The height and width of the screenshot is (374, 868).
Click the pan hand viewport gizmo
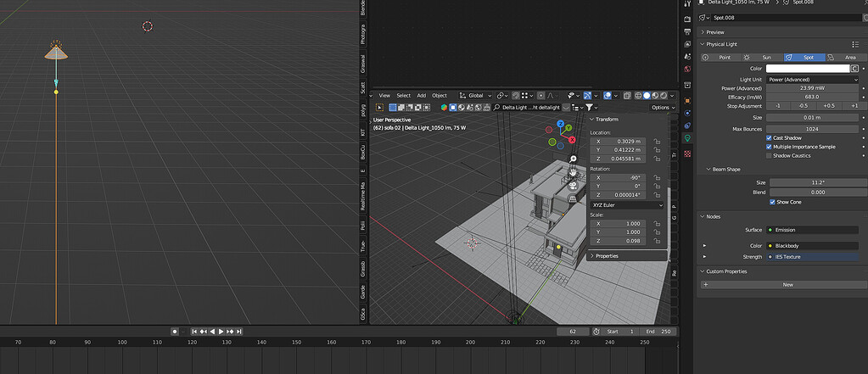(x=573, y=172)
